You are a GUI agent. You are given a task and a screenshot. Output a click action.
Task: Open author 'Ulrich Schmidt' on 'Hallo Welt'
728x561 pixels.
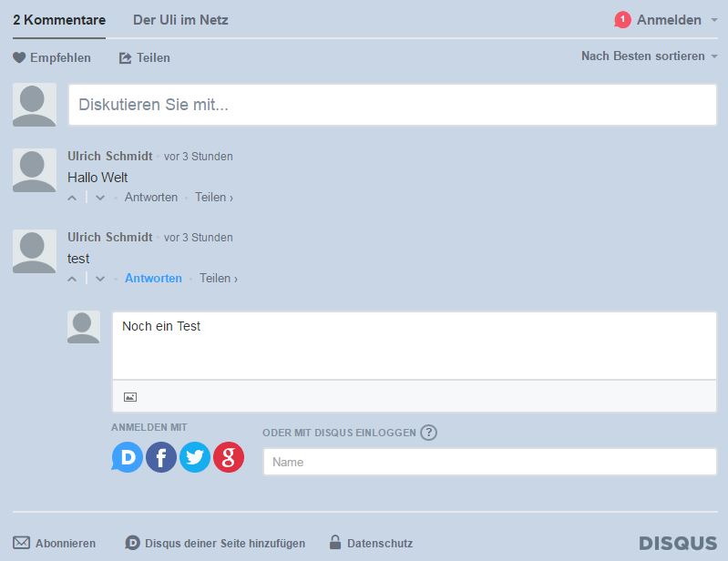pyautogui.click(x=110, y=156)
